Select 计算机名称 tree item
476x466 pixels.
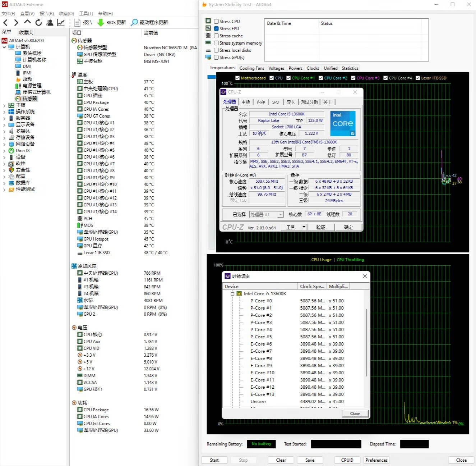pos(34,60)
